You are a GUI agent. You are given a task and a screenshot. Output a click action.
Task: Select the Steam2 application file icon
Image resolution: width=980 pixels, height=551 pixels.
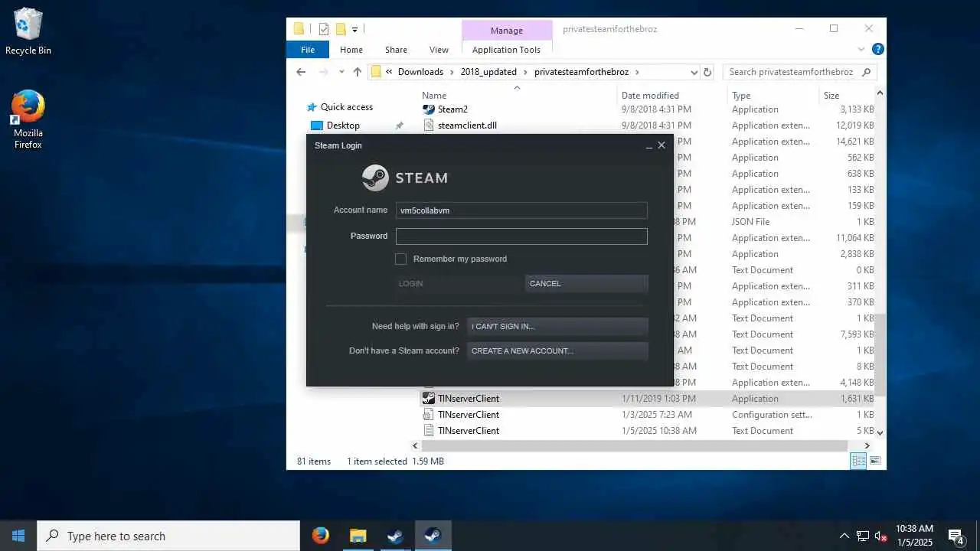429,109
